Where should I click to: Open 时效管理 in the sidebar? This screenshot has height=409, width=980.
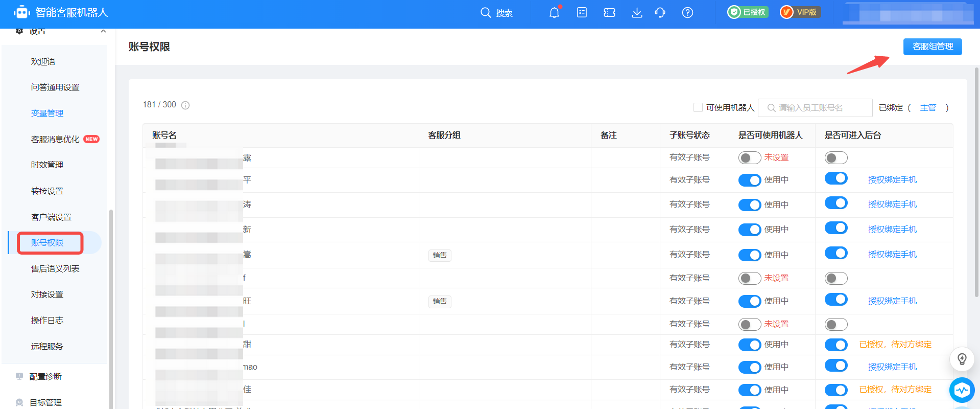[47, 165]
